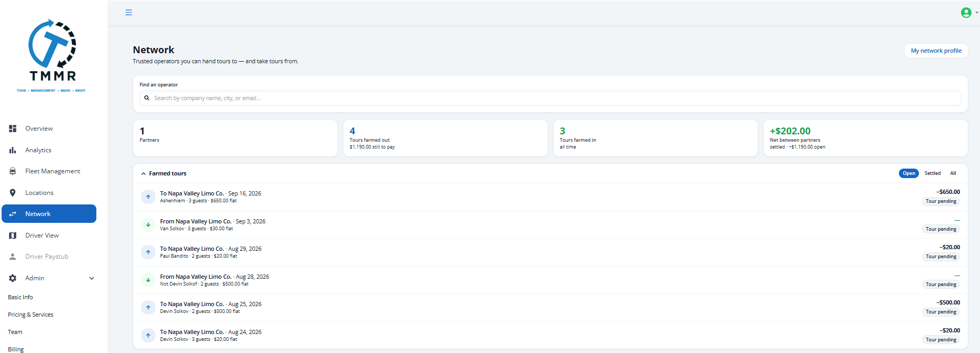Open Analytics in sidebar

(49, 150)
